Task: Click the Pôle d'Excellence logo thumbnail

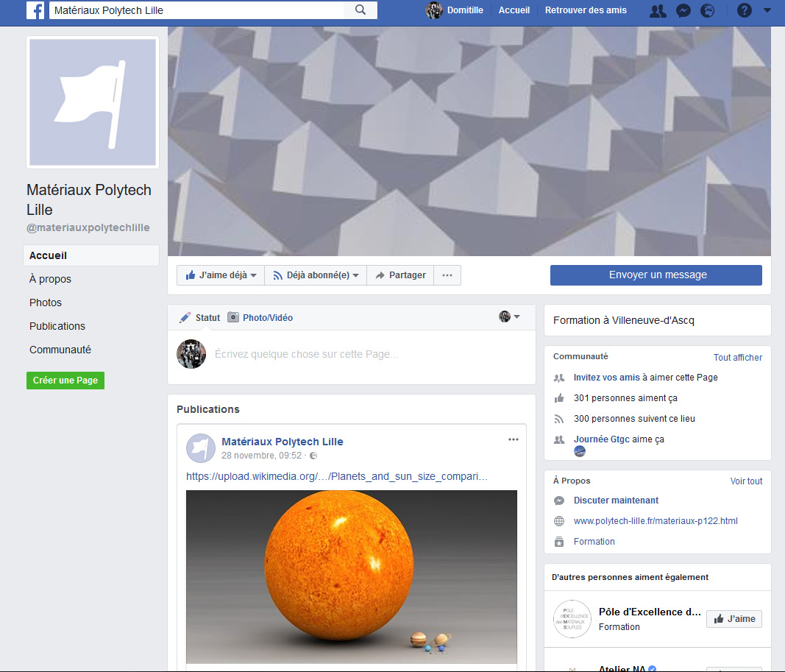Action: coord(572,619)
